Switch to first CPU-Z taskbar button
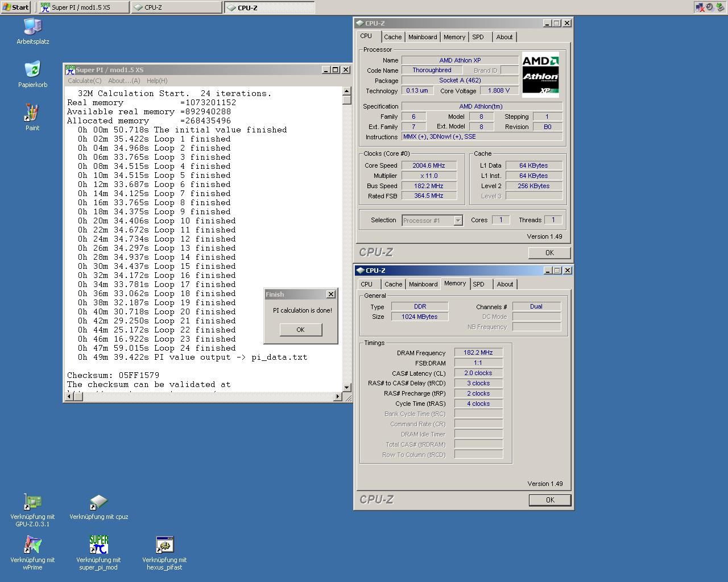The image size is (728, 582). coord(176,7)
